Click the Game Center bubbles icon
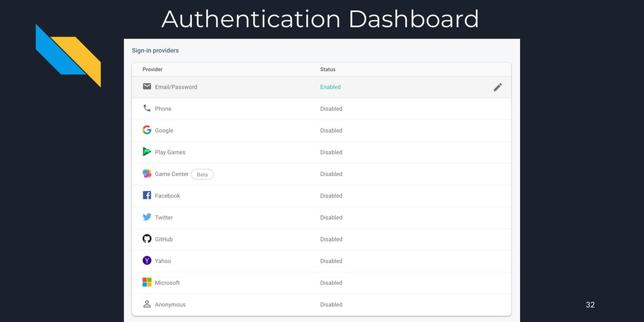The height and width of the screenshot is (322, 644). pyautogui.click(x=147, y=174)
